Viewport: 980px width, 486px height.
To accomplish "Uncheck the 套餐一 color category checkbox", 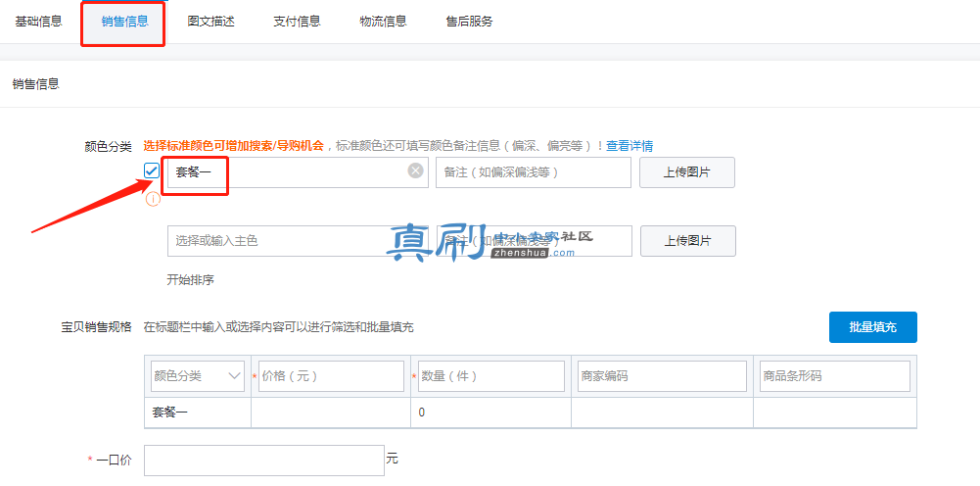I will click(151, 170).
